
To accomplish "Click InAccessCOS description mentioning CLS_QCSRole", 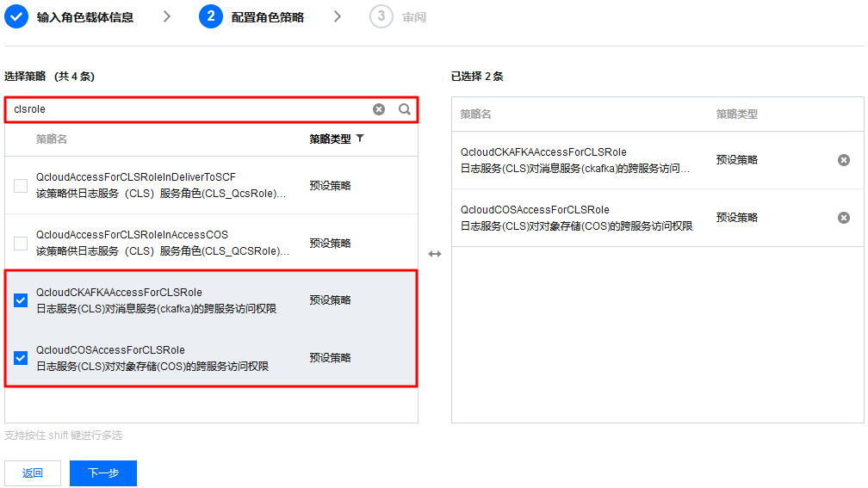I will pos(163,251).
